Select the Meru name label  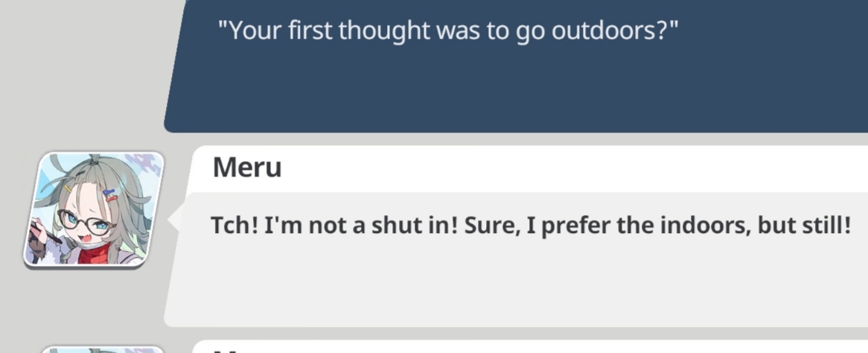click(247, 167)
